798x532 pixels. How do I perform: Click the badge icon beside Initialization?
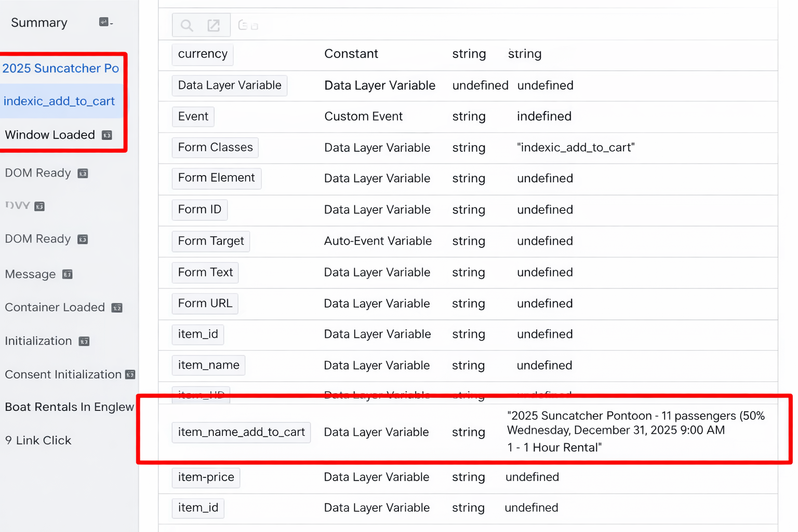coord(84,341)
